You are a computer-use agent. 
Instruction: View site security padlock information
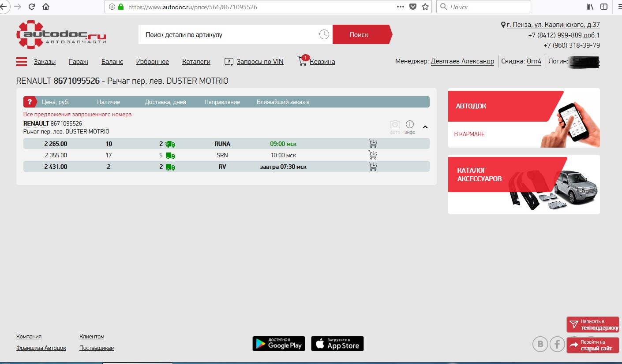(121, 7)
